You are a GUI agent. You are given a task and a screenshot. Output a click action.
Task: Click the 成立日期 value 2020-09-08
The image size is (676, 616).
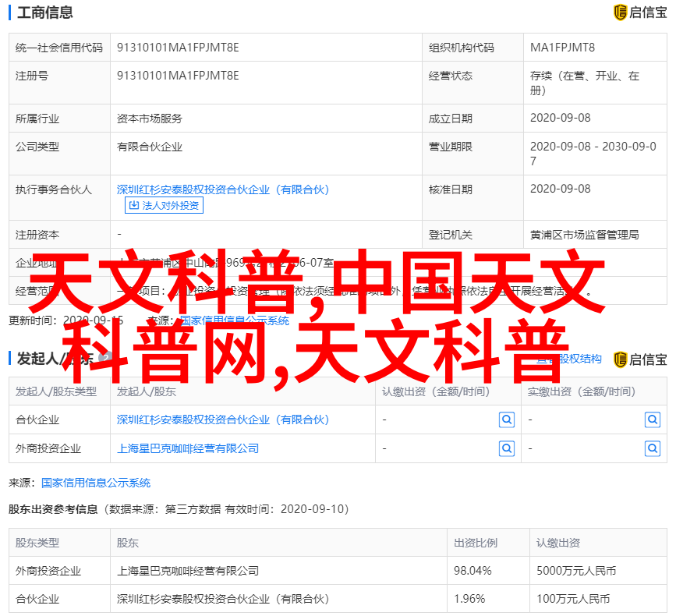coord(560,118)
